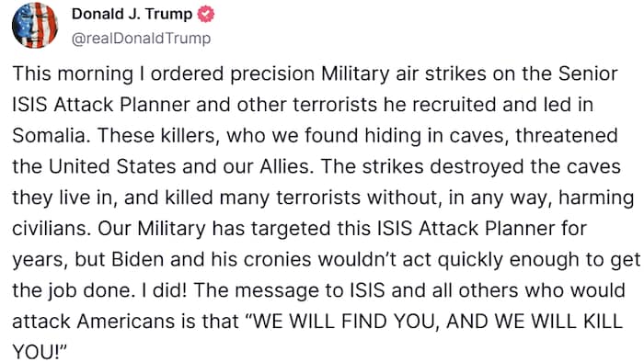This screenshot has width=644, height=362.
Task: Open the flag-painted profile avatar
Action: 35,25
